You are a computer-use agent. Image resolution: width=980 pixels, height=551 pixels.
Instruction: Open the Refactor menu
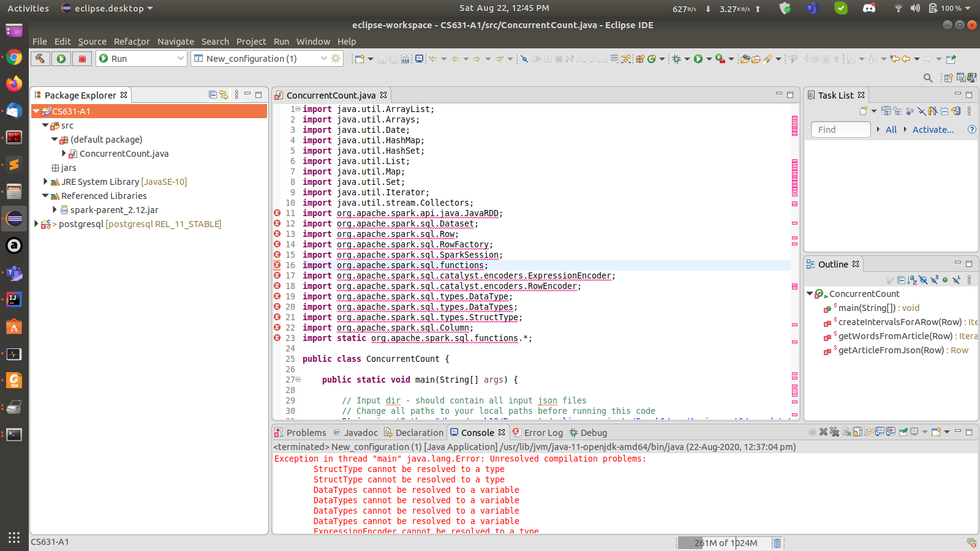click(131, 42)
